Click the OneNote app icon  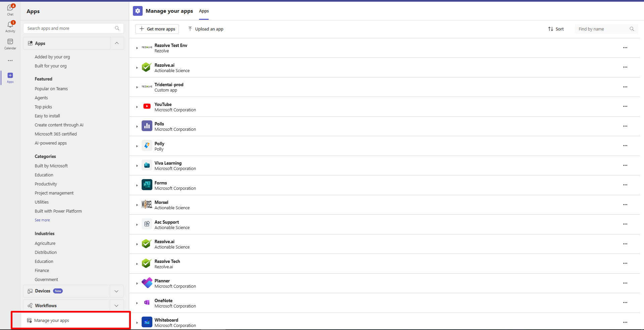(x=147, y=303)
